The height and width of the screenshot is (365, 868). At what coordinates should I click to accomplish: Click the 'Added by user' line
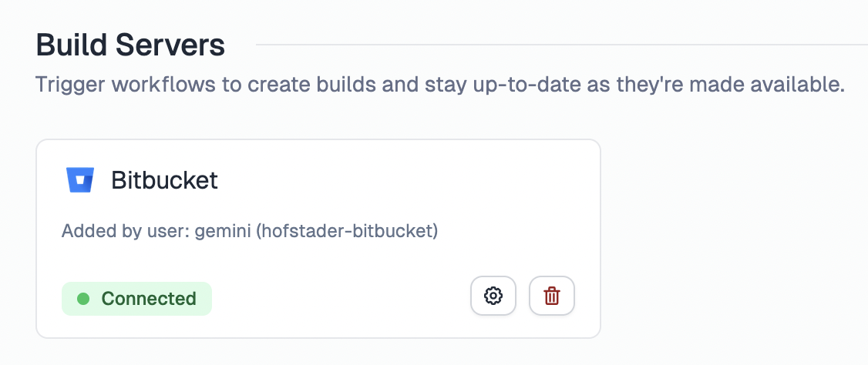click(250, 231)
